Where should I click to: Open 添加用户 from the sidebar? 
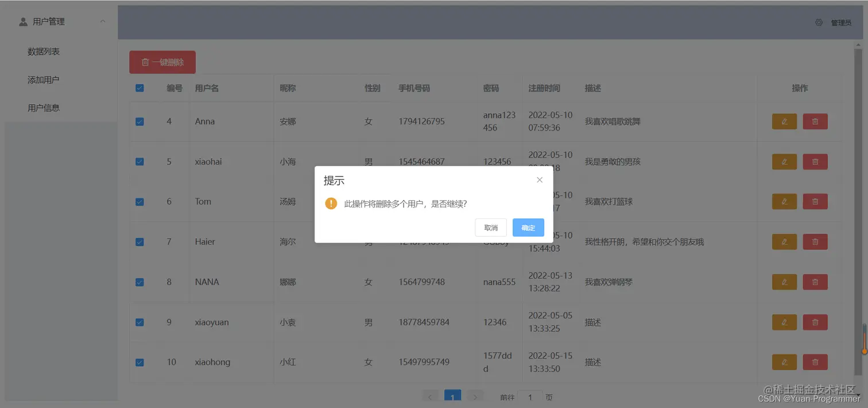click(x=43, y=79)
